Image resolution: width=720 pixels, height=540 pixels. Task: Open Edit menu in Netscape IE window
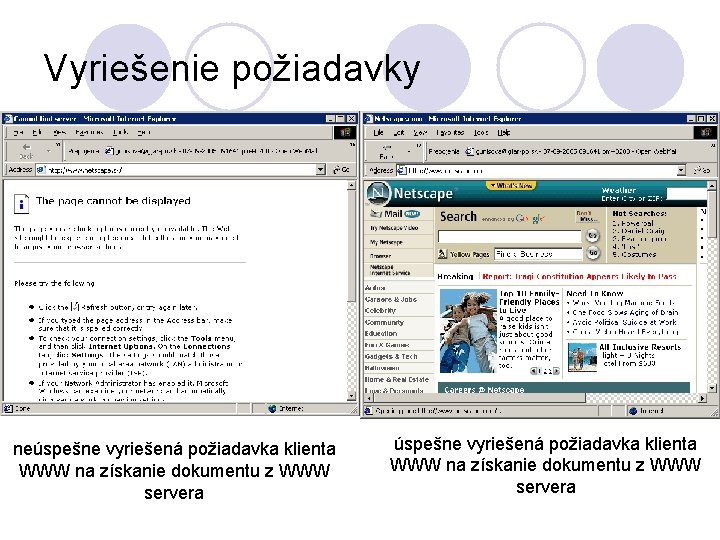point(399,132)
